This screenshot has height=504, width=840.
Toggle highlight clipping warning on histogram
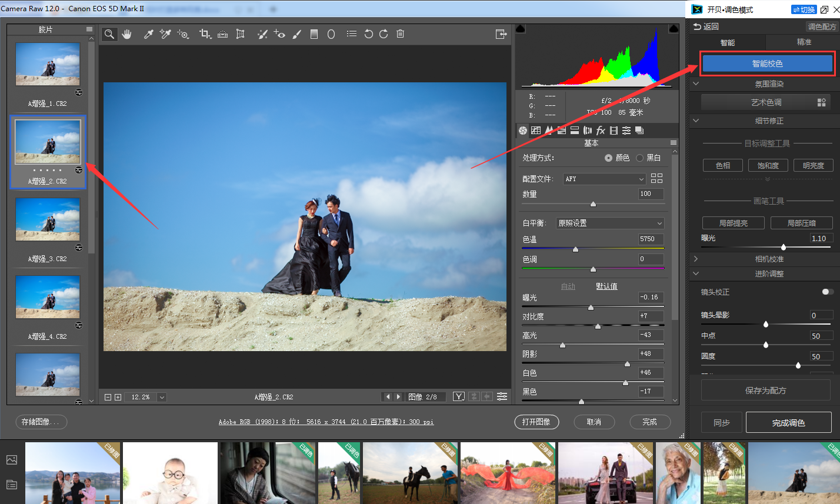click(674, 29)
